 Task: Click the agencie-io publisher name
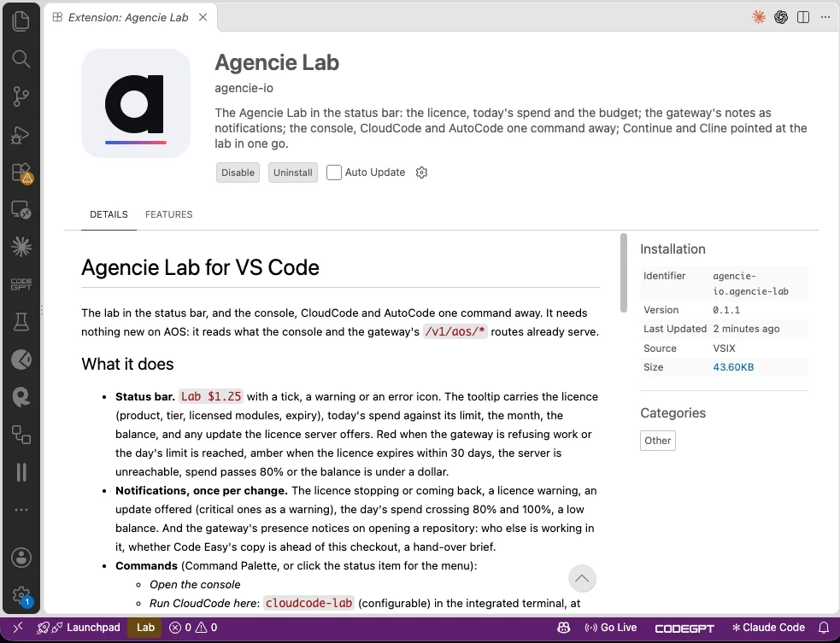coord(244,88)
